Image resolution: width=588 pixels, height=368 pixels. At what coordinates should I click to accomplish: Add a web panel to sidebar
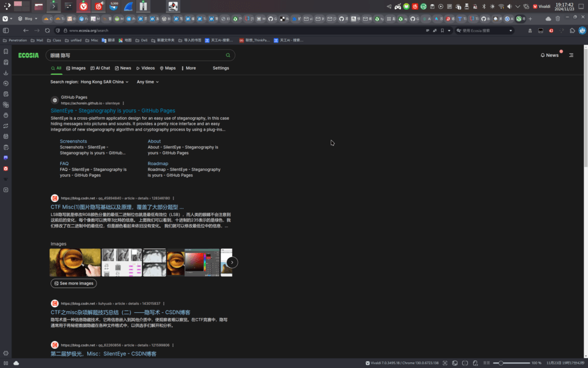(6, 190)
